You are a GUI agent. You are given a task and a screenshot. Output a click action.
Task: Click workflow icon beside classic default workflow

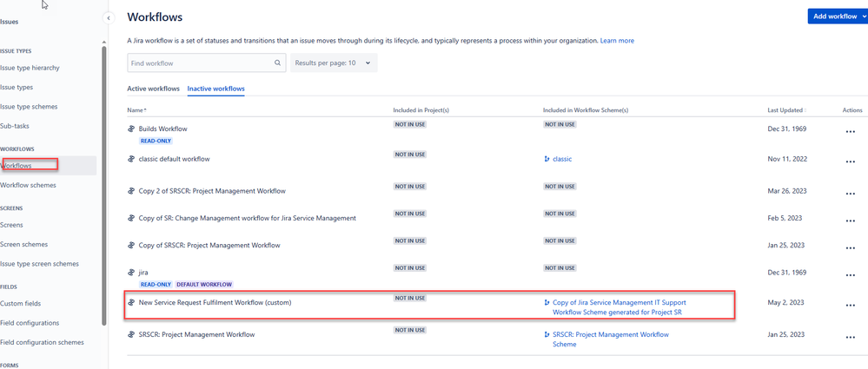(132, 159)
